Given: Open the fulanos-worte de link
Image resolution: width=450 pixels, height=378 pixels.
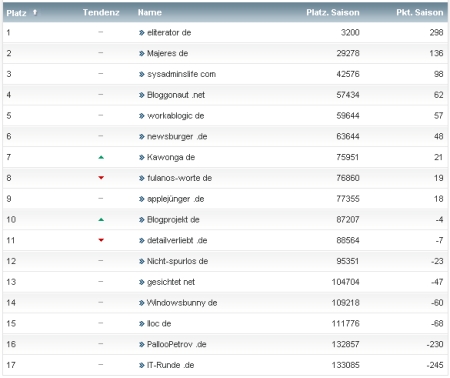Looking at the screenshot, I should (179, 178).
